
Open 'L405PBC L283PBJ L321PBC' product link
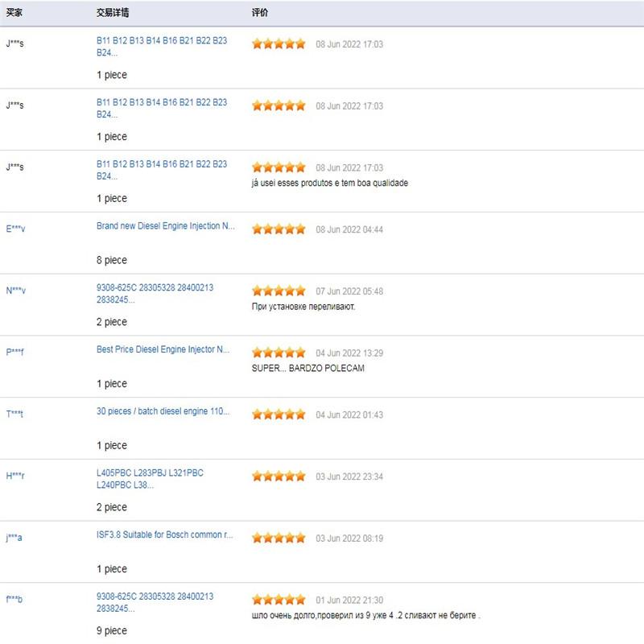pyautogui.click(x=150, y=479)
